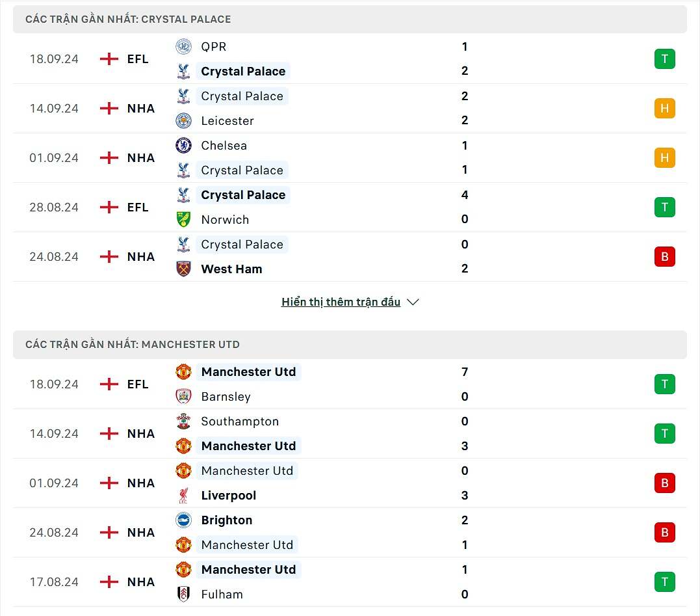Expand more matches with the chevron arrow
Viewport: 700px width, 616px height.
coord(413,302)
